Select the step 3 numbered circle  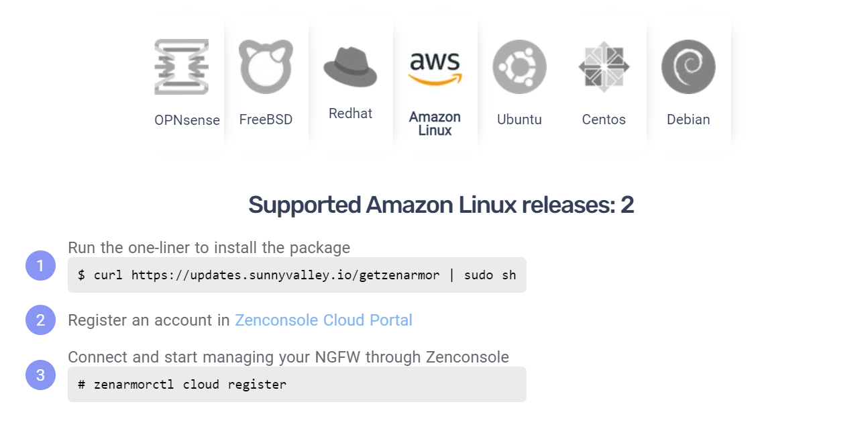[x=40, y=375]
